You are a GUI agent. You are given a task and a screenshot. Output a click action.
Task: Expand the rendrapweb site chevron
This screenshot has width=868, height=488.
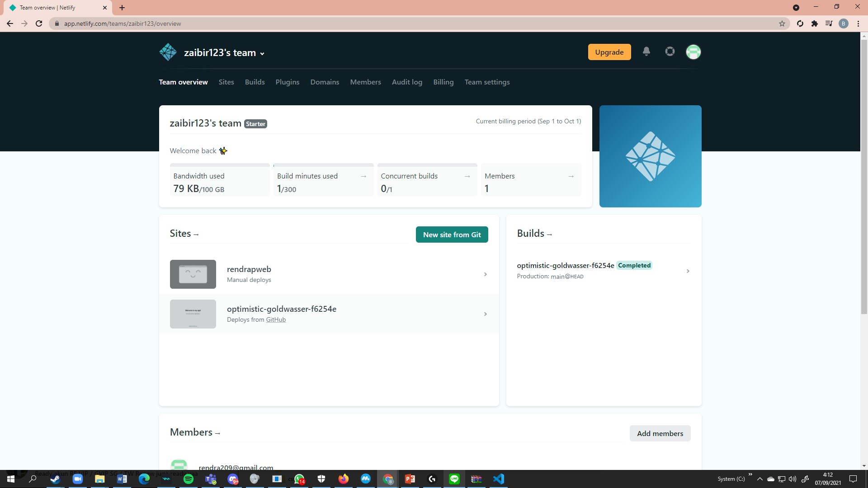click(486, 274)
